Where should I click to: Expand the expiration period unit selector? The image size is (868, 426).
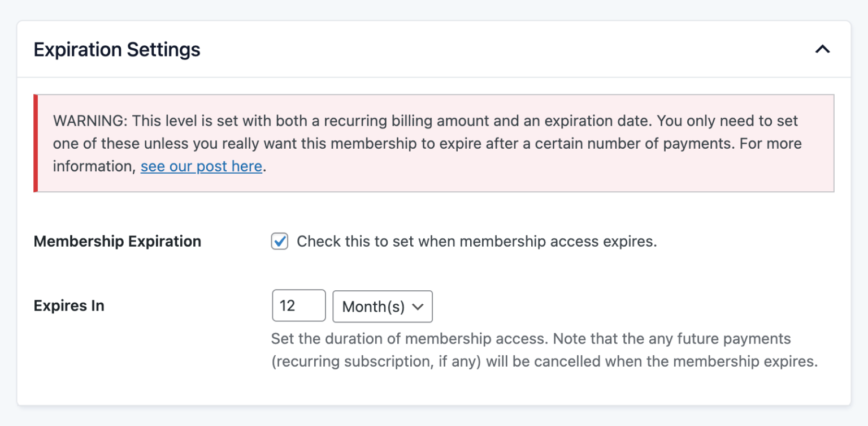(383, 306)
